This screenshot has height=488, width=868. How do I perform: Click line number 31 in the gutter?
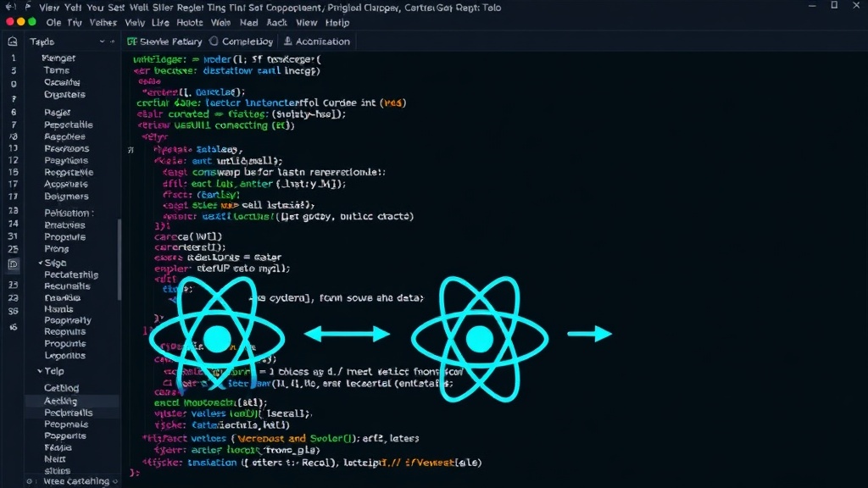[x=13, y=236]
